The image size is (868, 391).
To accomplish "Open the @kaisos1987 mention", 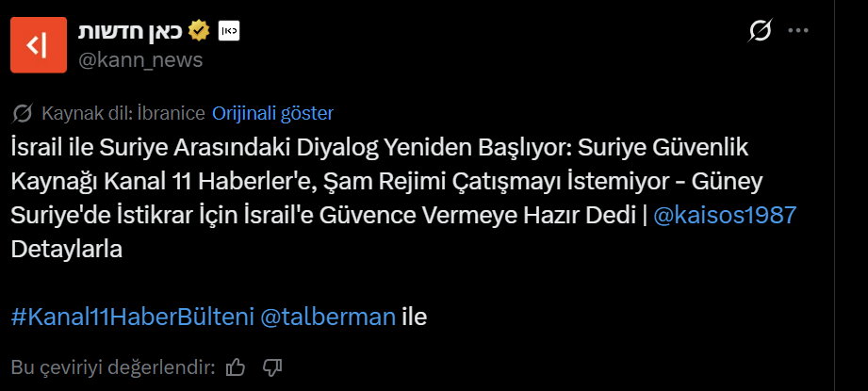I will tap(725, 215).
